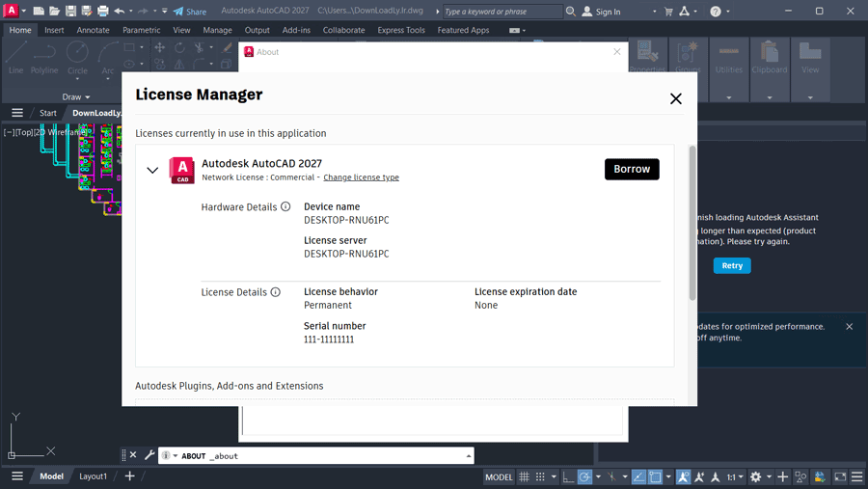The width and height of the screenshot is (868, 489).
Task: Undo the last action
Action: [x=119, y=11]
